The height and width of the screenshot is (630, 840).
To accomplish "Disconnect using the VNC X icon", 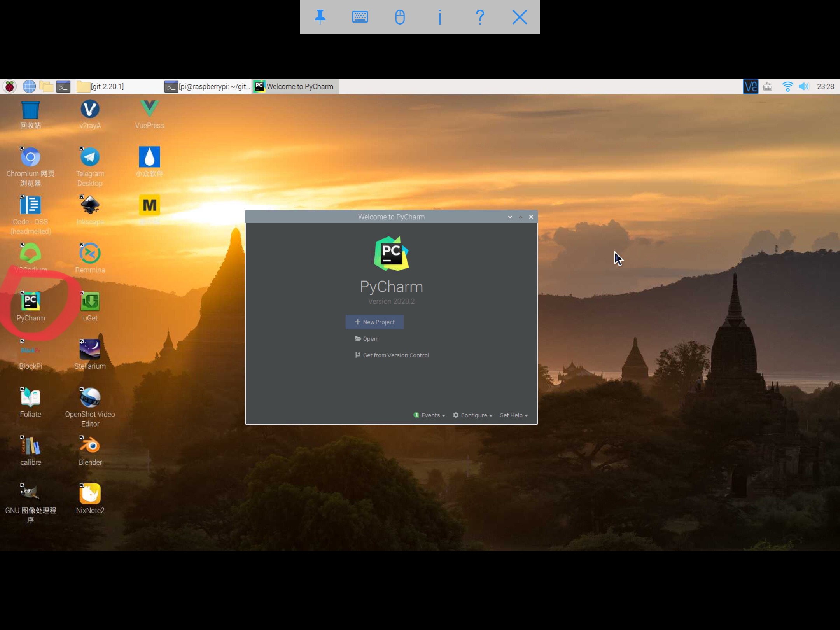I will coord(520,17).
